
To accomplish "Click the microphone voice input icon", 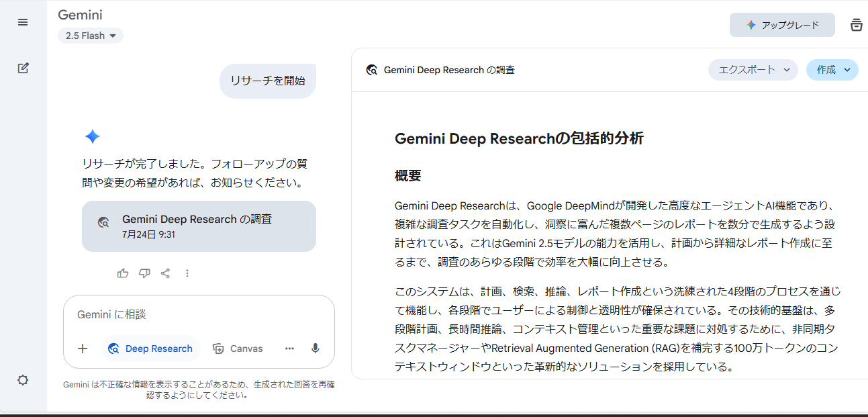I will click(x=315, y=349).
